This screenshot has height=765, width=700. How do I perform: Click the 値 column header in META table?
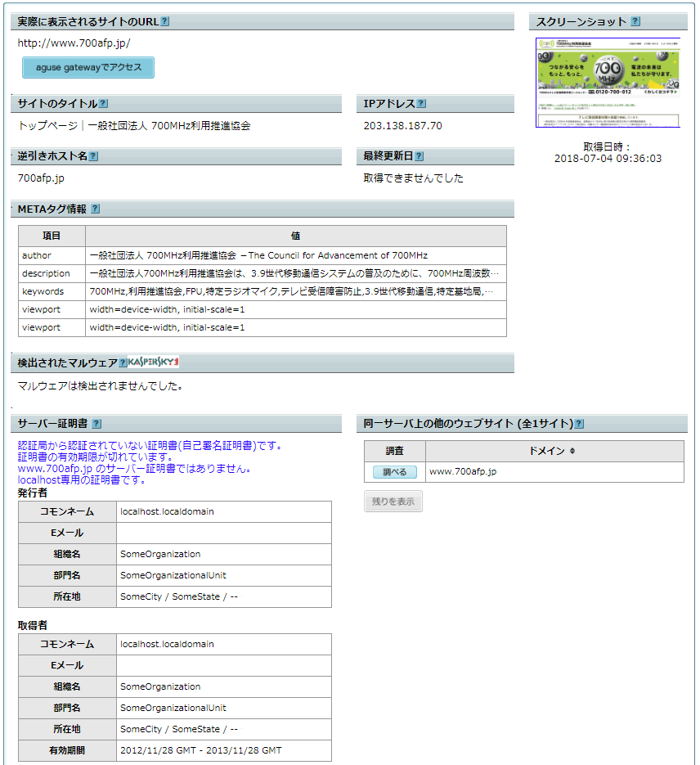pos(296,236)
